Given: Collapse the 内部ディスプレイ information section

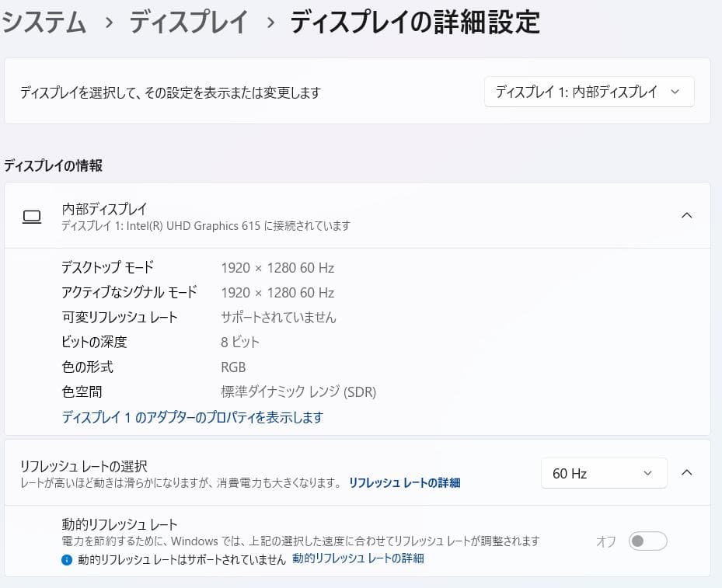Looking at the screenshot, I should tap(687, 216).
